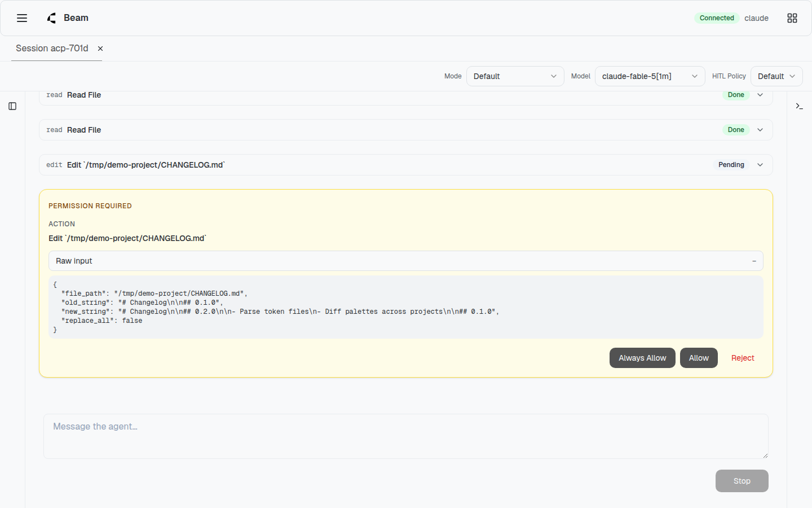Image resolution: width=812 pixels, height=508 pixels.
Task: Close the Session acp-701d tab
Action: 100,49
